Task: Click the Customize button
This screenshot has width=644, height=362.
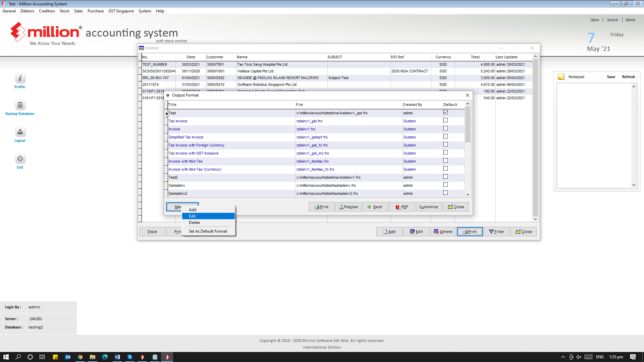Action: (x=428, y=207)
